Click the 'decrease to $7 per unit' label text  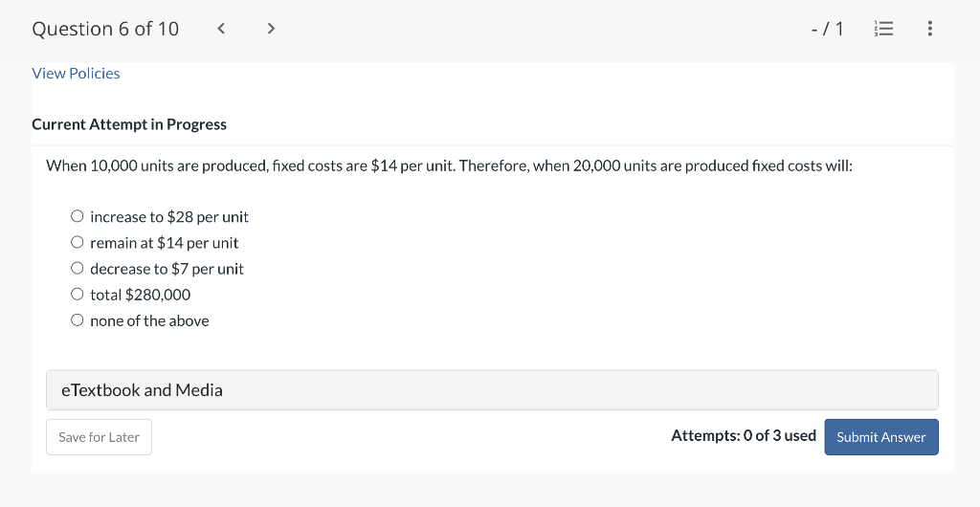pyautogui.click(x=167, y=269)
